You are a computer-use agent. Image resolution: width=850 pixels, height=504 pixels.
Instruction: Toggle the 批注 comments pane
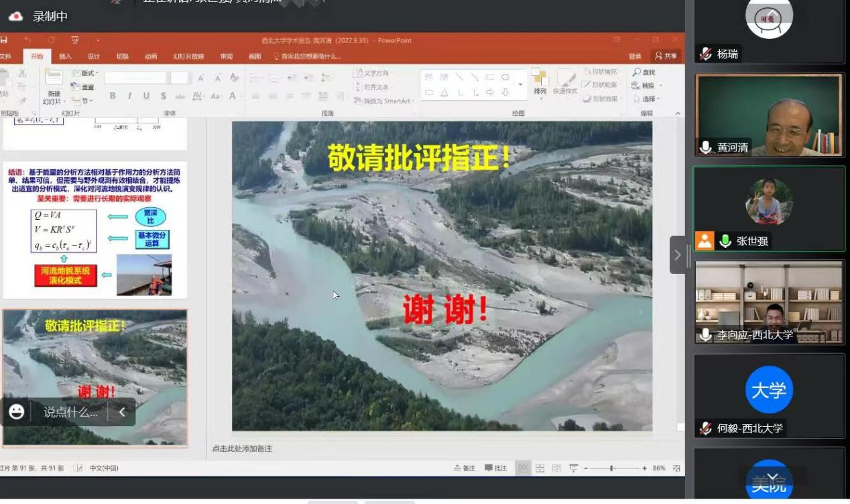point(496,468)
